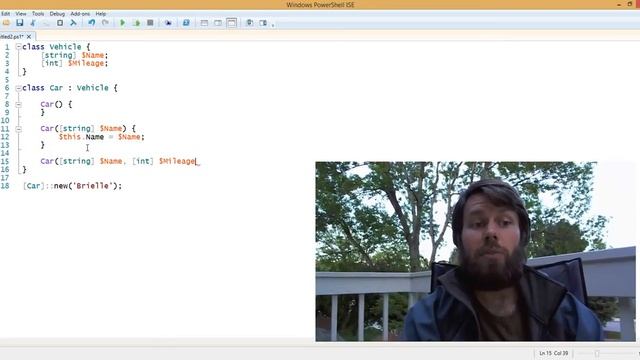This screenshot has height=360, width=640.
Task: Show the script pane on top
Action: click(204, 23)
